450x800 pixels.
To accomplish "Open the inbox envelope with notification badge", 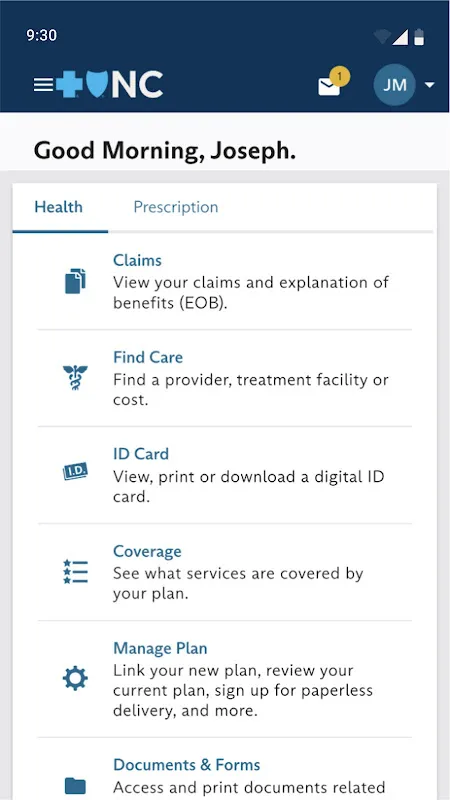I will [333, 83].
